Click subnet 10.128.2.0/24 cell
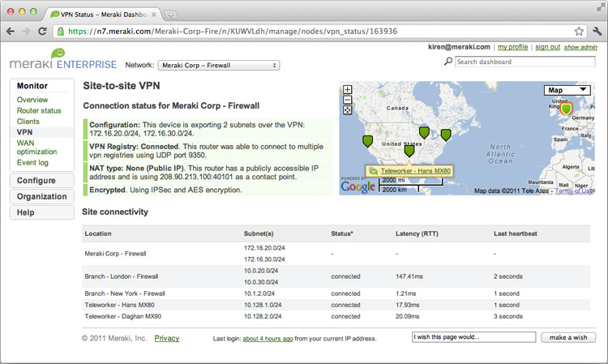 [x=263, y=316]
